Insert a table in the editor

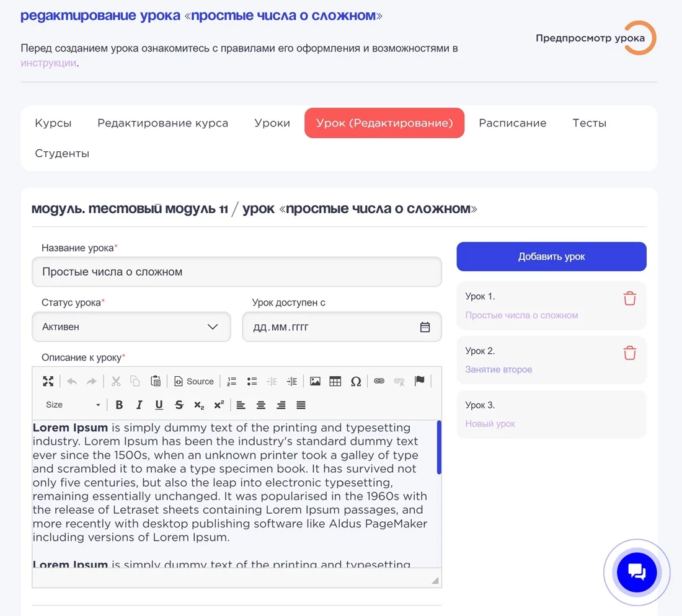tap(335, 381)
